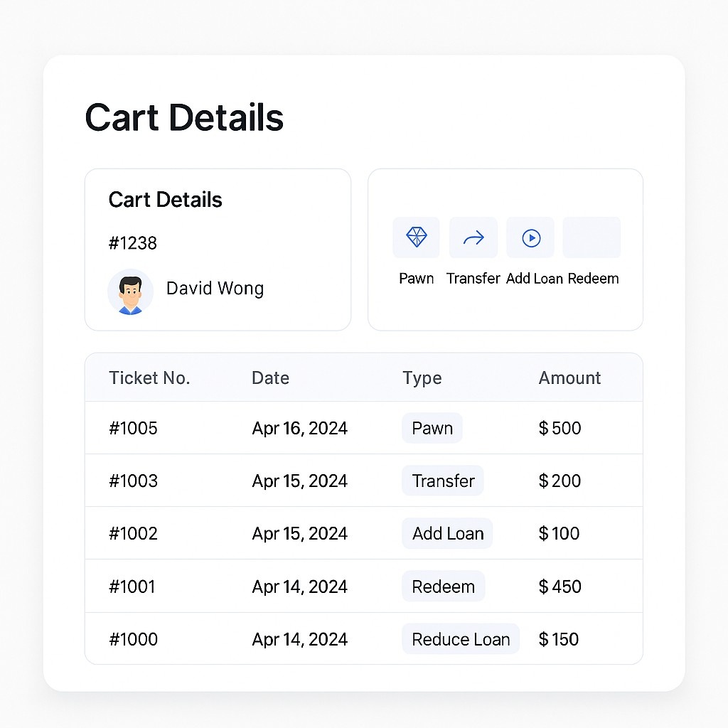
Task: Select ticket #1002 entry
Action: 133,533
